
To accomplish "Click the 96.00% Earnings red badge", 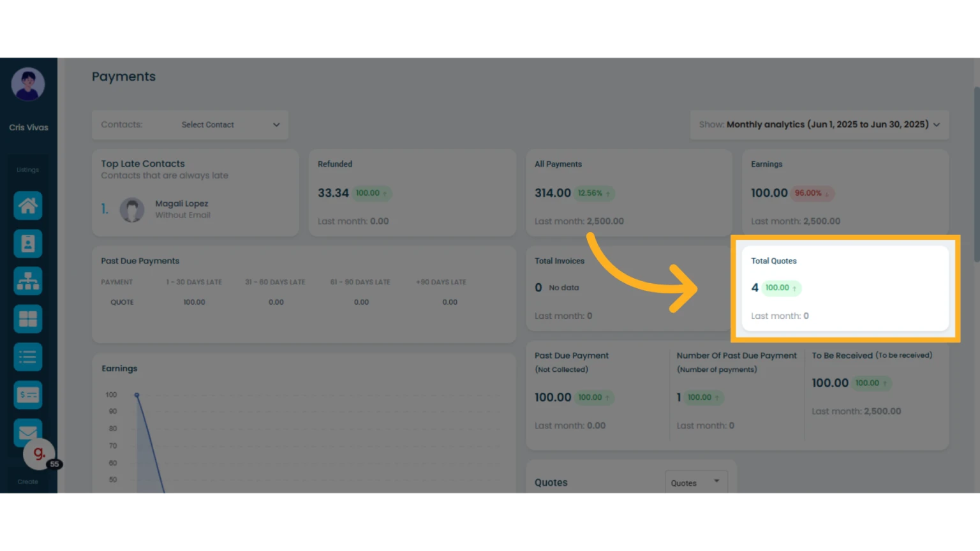I will pyautogui.click(x=812, y=193).
